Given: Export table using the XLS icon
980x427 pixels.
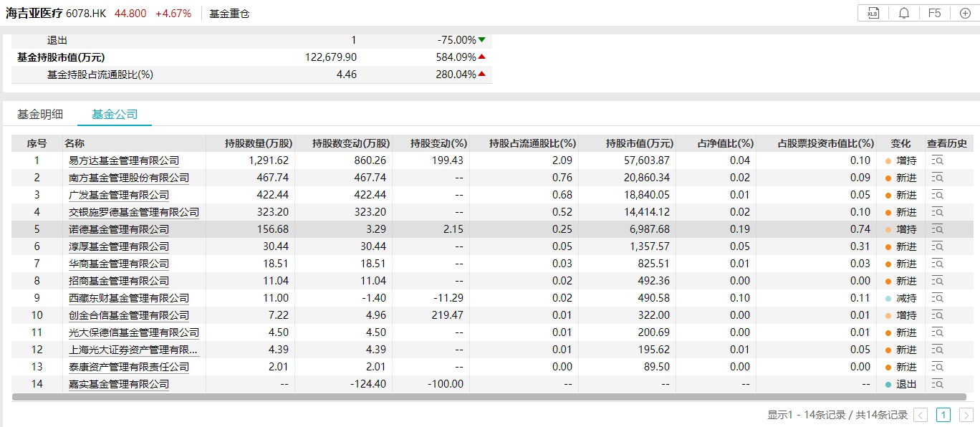Looking at the screenshot, I should pyautogui.click(x=873, y=13).
